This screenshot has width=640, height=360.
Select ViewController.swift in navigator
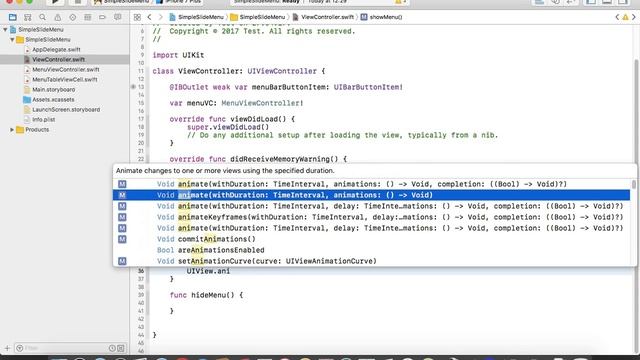coord(58,60)
